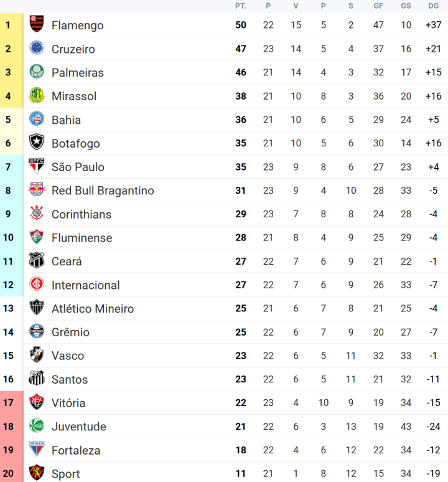Click the red position 17 rank cell
Image resolution: width=448 pixels, height=482 pixels.
point(8,403)
